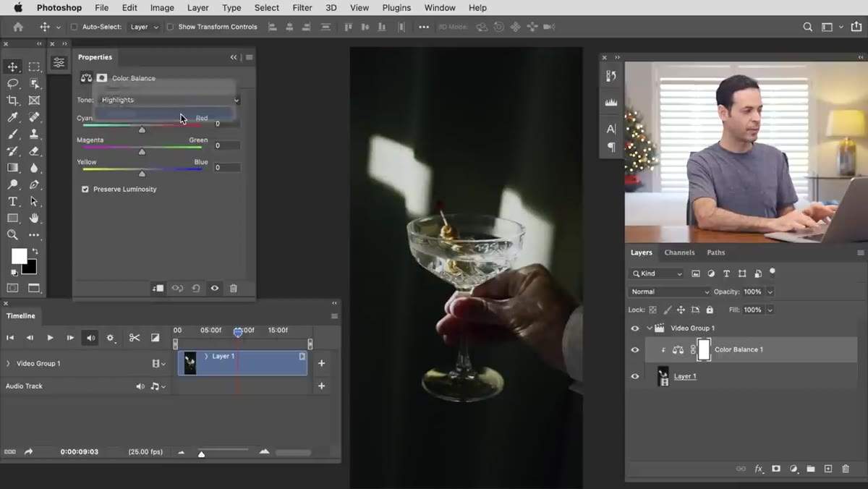Click the timeline playhead marker
Image resolution: width=868 pixels, height=489 pixels.
pyautogui.click(x=238, y=331)
